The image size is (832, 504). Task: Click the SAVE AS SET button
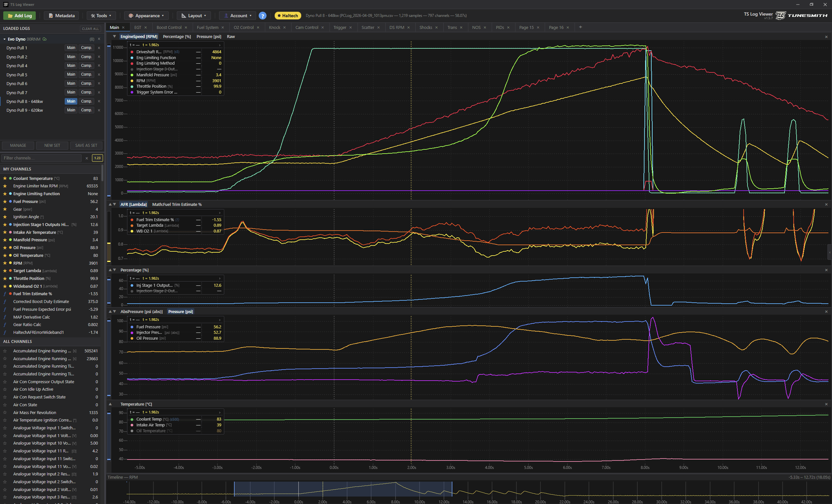tap(86, 145)
